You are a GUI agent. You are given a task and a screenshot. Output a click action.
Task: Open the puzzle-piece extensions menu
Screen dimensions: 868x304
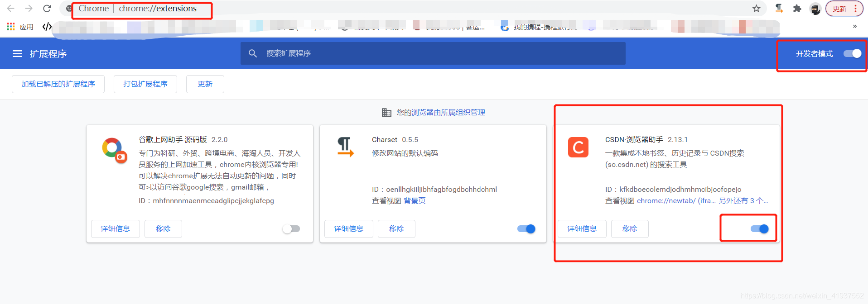pos(797,9)
